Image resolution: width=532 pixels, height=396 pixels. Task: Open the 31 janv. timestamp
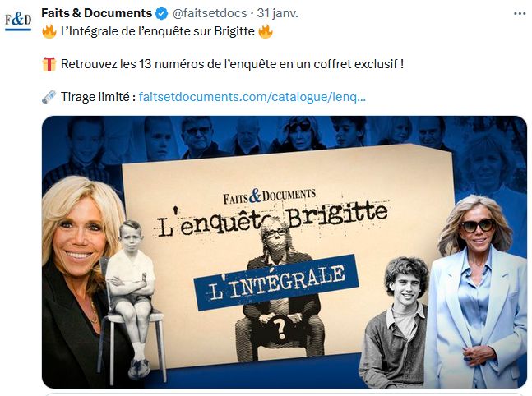(x=278, y=13)
